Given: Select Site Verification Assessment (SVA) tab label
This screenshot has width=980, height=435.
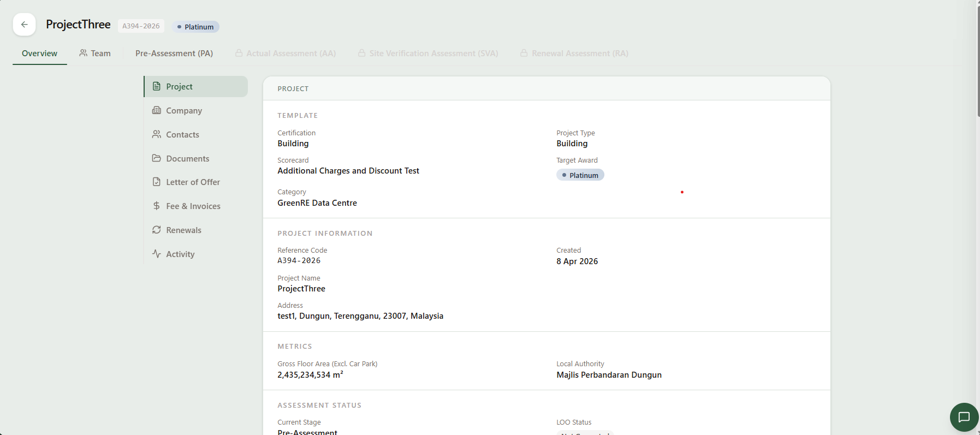Looking at the screenshot, I should [433, 53].
